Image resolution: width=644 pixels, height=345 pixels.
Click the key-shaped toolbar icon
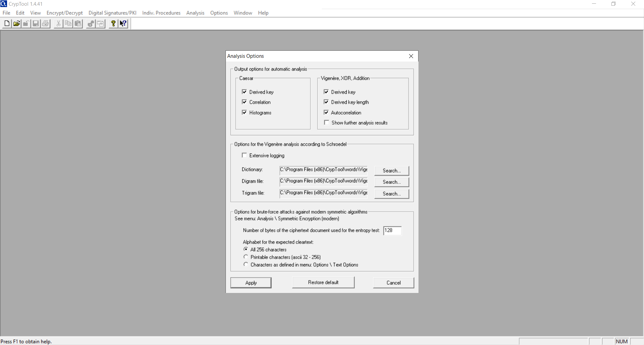(x=91, y=24)
